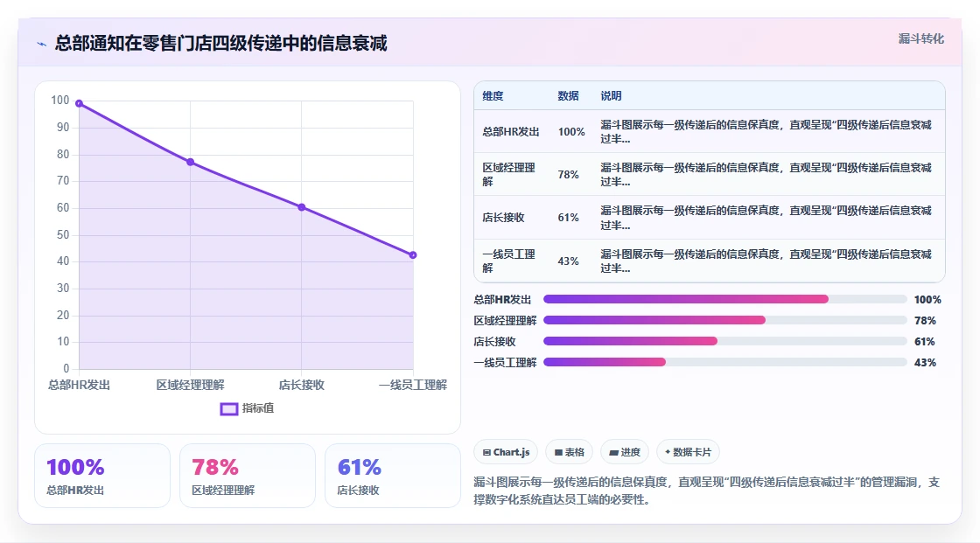This screenshot has height=543, width=980.
Task: Click the 数据卡片 tag
Action: click(688, 452)
